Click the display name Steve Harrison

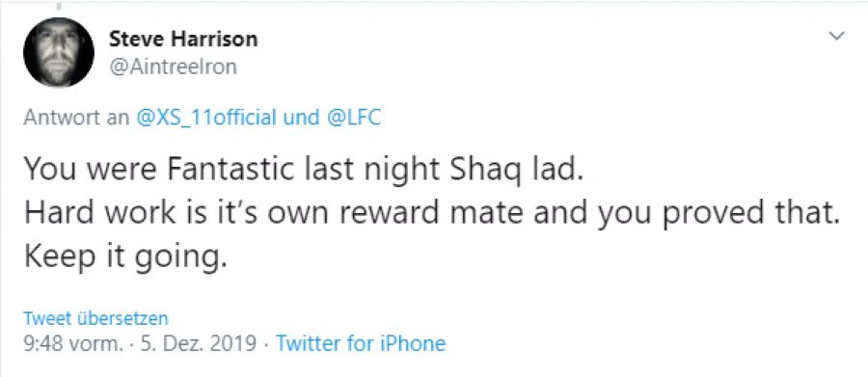tap(183, 39)
